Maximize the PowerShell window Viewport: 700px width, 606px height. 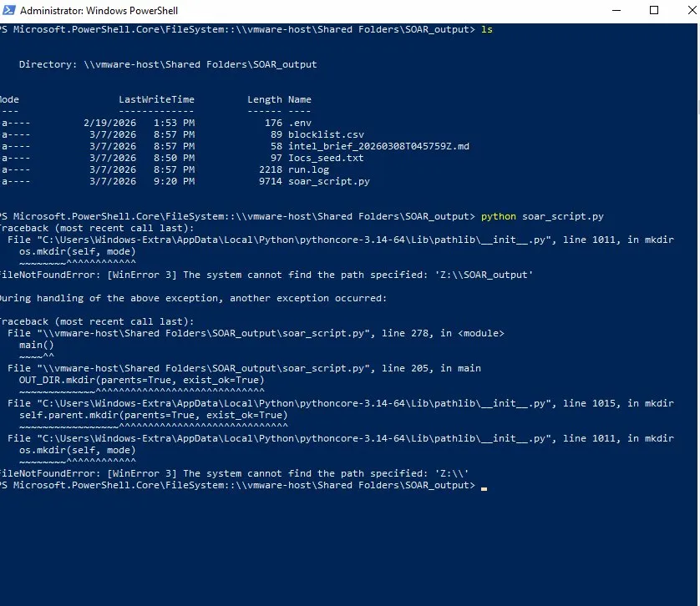coord(654,10)
